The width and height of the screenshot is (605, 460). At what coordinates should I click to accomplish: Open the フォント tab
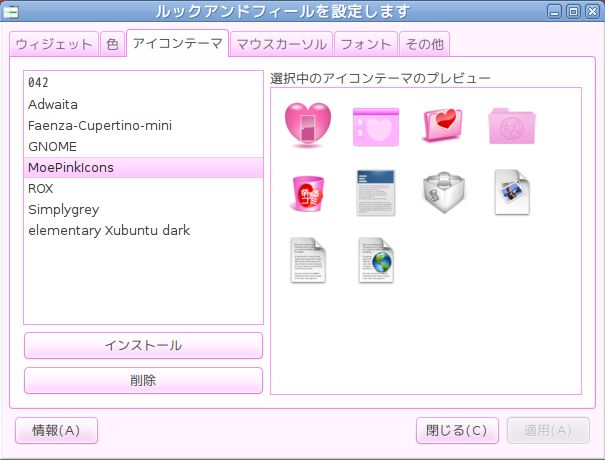tap(365, 44)
